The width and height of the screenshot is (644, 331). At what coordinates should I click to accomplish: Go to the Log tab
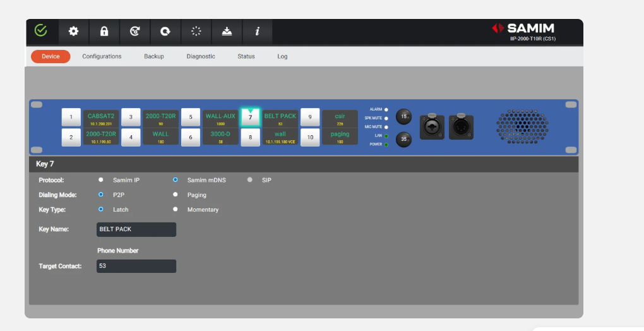tap(282, 56)
